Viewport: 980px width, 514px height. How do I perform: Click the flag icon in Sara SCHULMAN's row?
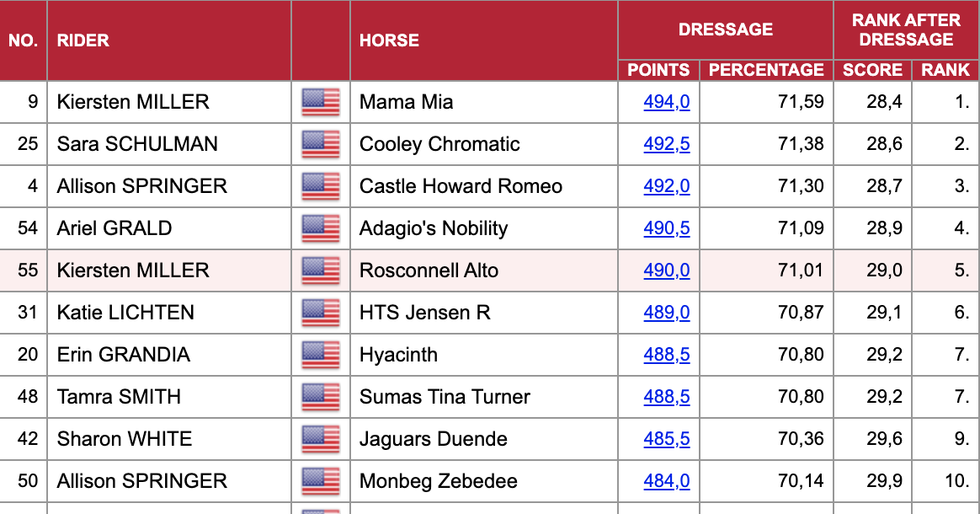pos(321,144)
